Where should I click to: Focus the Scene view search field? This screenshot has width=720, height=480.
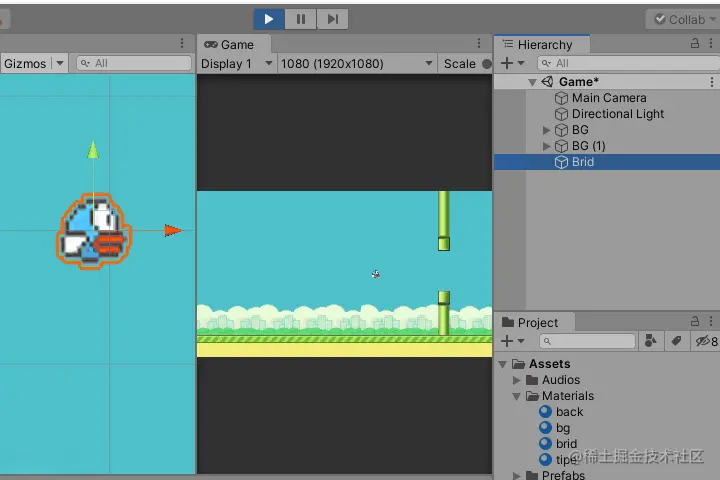134,63
